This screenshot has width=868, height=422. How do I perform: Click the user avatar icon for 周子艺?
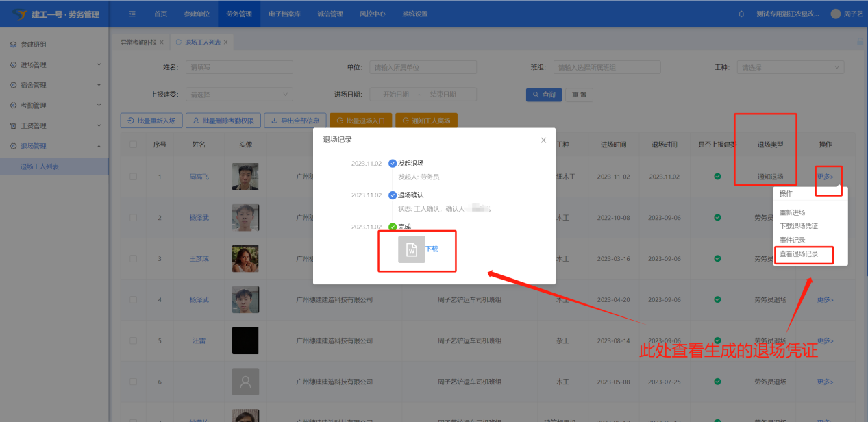(835, 14)
